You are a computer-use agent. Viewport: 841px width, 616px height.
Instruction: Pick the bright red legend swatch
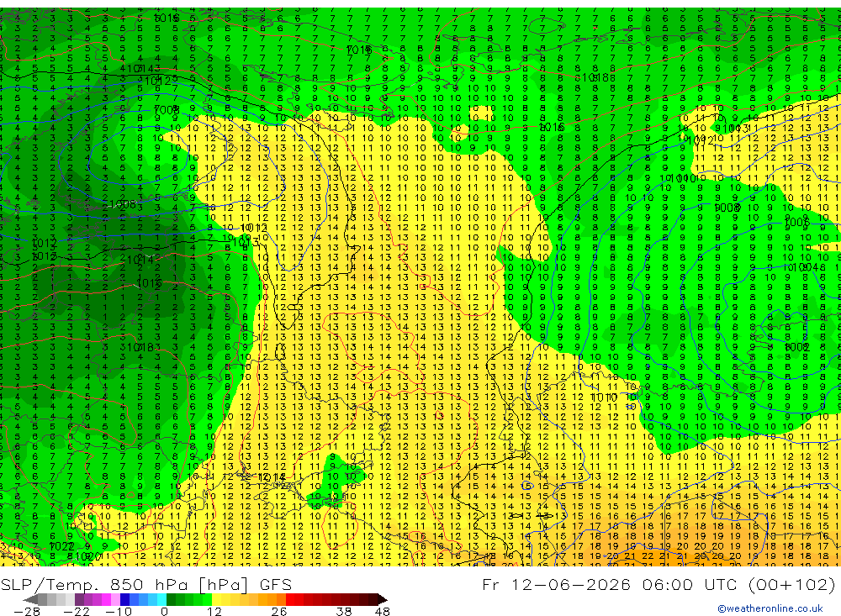[290, 599]
